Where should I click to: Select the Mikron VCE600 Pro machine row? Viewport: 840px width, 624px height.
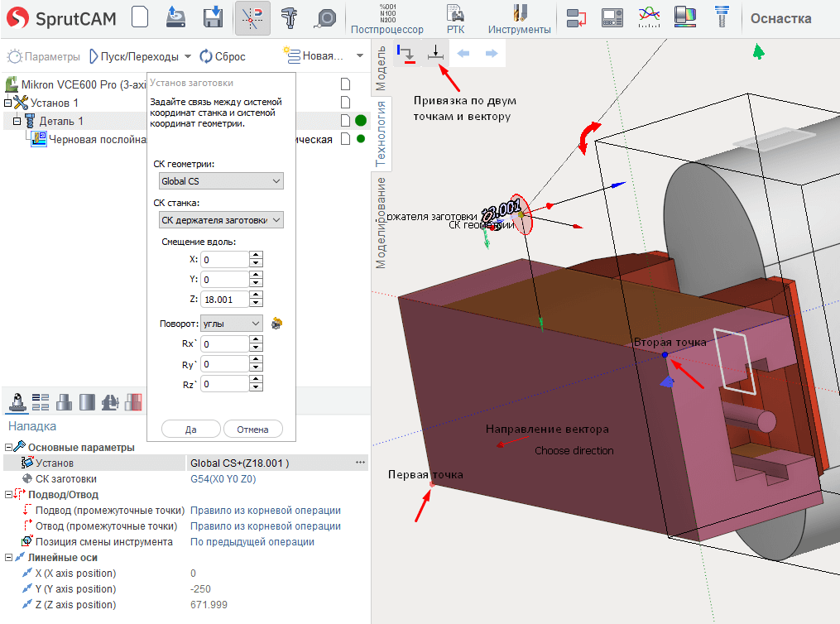click(75, 84)
